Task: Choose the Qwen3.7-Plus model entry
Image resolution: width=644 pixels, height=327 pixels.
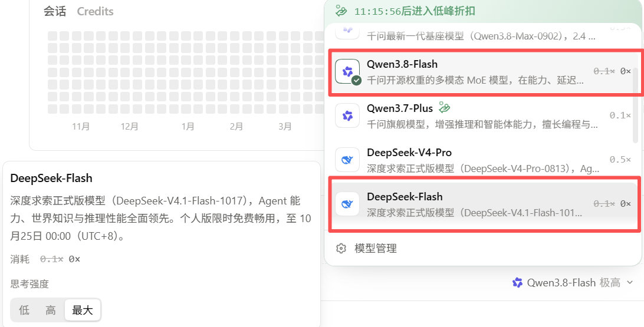Action: pos(484,115)
